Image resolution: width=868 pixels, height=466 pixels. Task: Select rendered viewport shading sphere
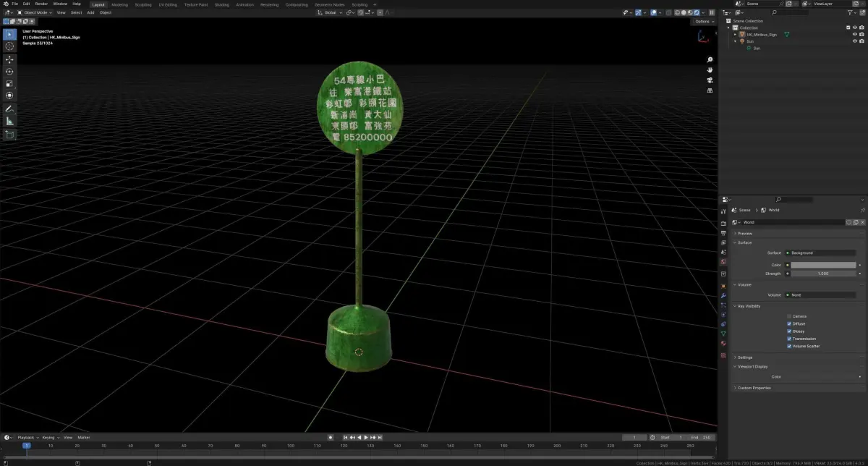click(697, 12)
